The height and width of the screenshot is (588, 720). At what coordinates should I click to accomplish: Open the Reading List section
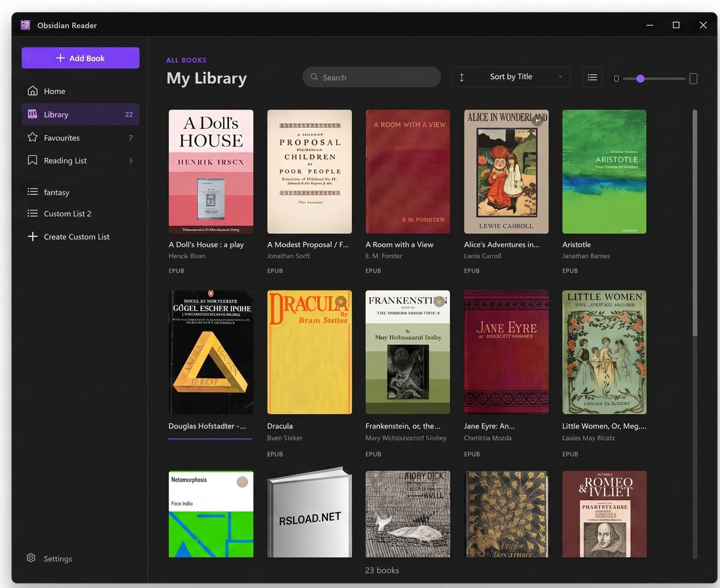(x=81, y=160)
